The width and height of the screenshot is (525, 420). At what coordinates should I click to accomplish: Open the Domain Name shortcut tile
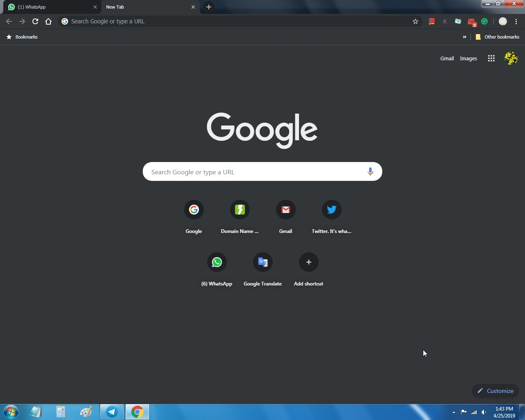tap(240, 217)
